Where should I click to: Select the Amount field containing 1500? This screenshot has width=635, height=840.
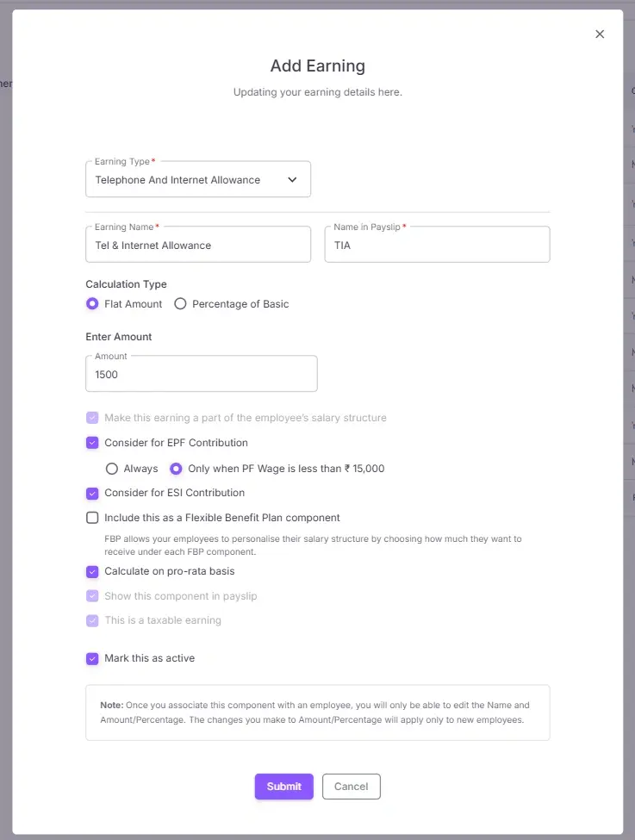tap(201, 374)
